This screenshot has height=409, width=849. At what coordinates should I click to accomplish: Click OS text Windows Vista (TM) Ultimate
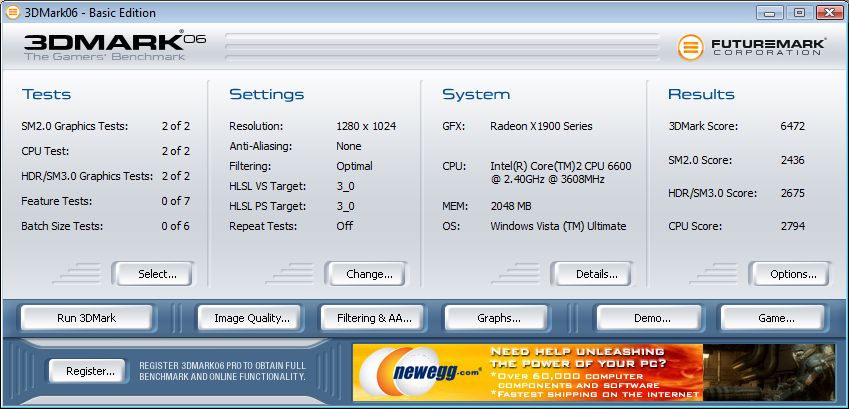point(558,226)
